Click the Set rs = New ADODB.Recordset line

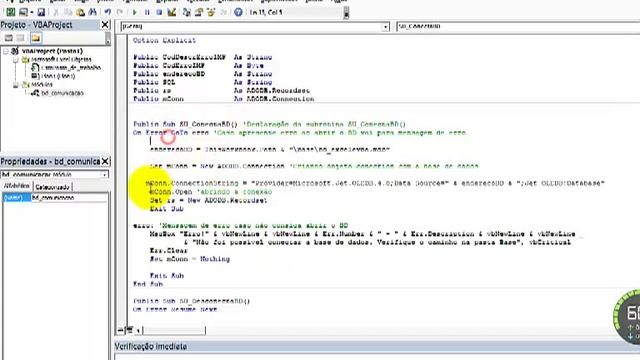coord(208,200)
